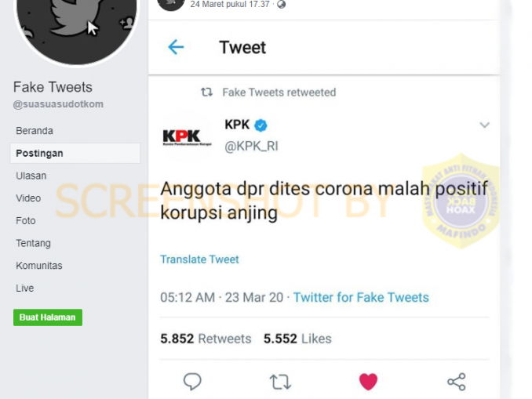Toggle the red heart like icon
The width and height of the screenshot is (532, 399).
368,382
